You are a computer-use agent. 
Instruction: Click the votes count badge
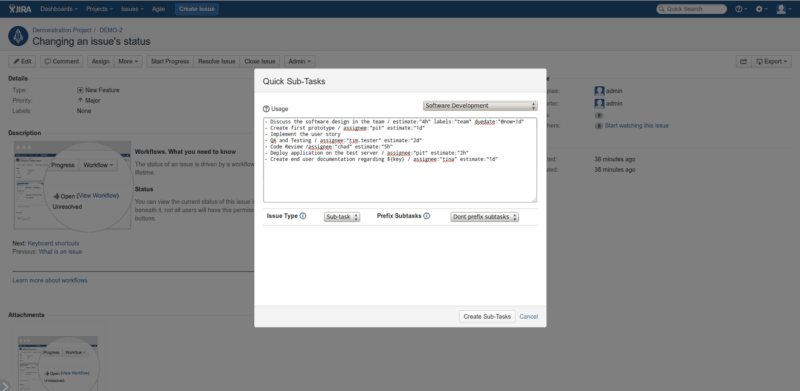[x=599, y=115]
